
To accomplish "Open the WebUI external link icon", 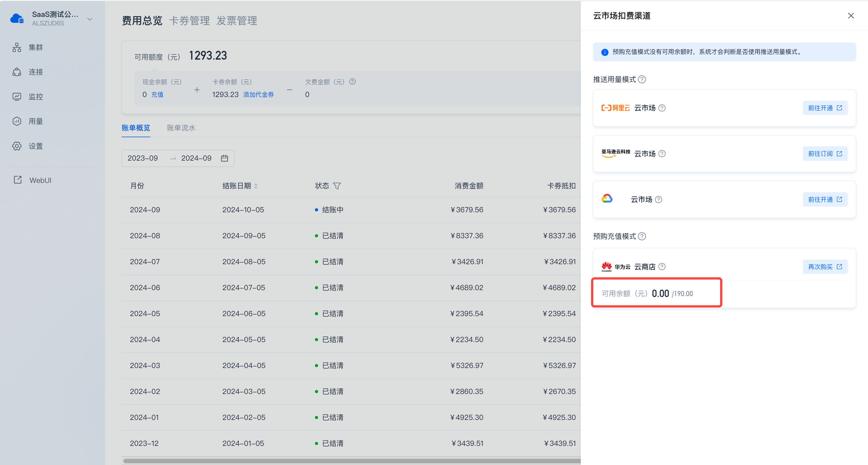I will click(17, 180).
